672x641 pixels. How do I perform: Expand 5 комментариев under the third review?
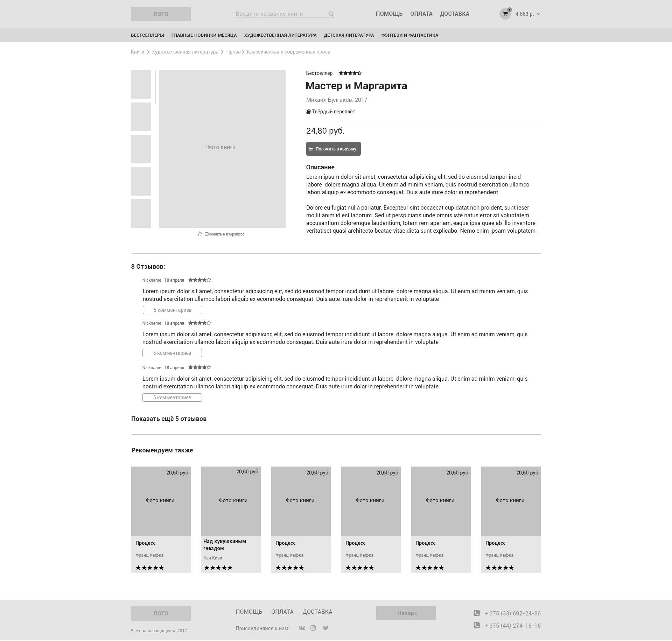coord(172,397)
